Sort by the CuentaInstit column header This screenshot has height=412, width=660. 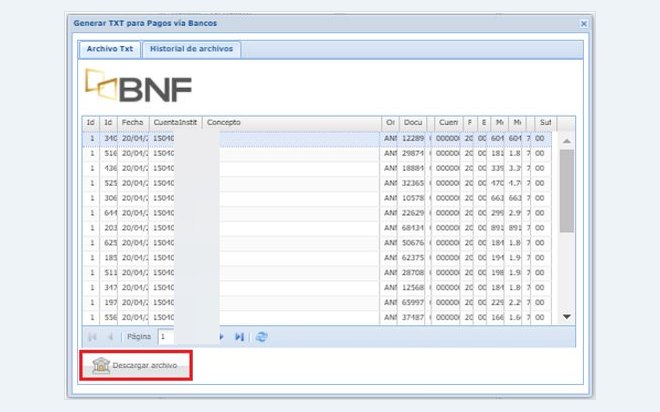(175, 122)
